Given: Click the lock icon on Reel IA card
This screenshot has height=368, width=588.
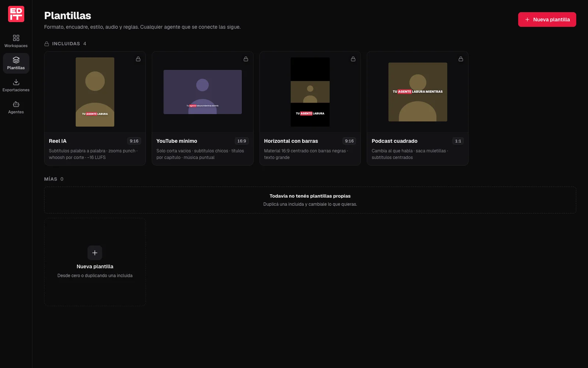Looking at the screenshot, I should click(x=138, y=59).
